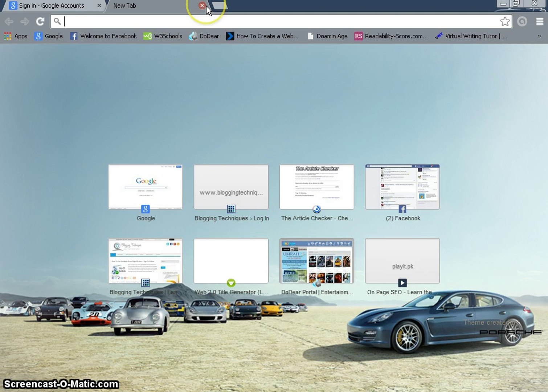Open the DoDear Portal thumbnail
This screenshot has width=548, height=392.
pos(316,261)
